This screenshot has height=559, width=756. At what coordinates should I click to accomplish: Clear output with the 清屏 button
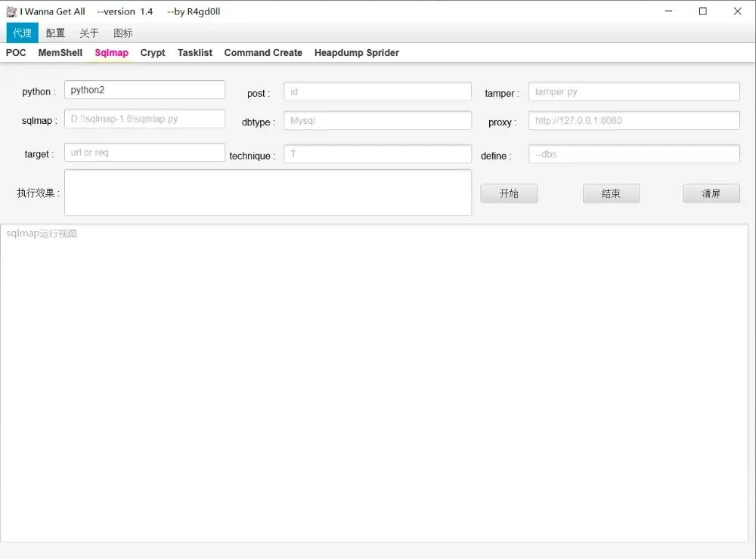click(711, 193)
